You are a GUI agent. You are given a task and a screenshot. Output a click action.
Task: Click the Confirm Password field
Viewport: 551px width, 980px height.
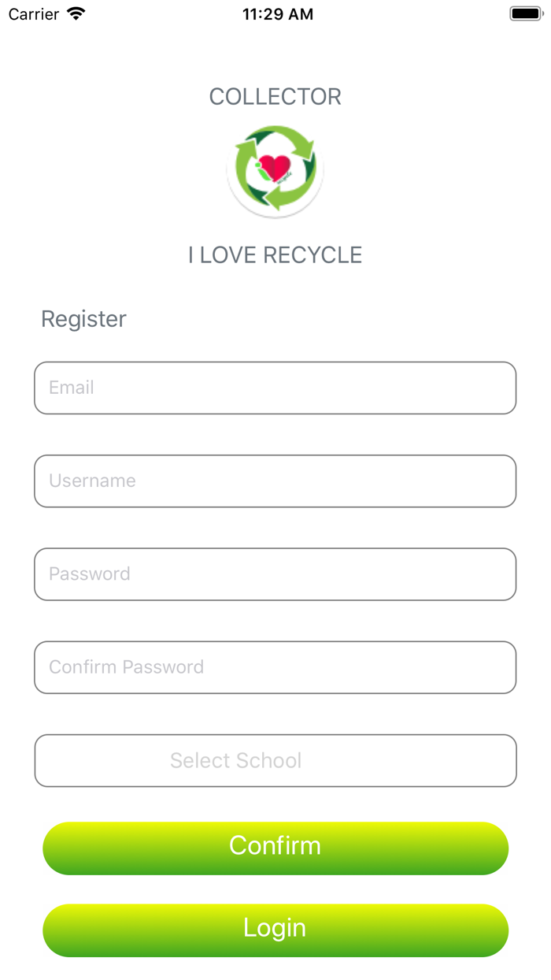click(275, 667)
